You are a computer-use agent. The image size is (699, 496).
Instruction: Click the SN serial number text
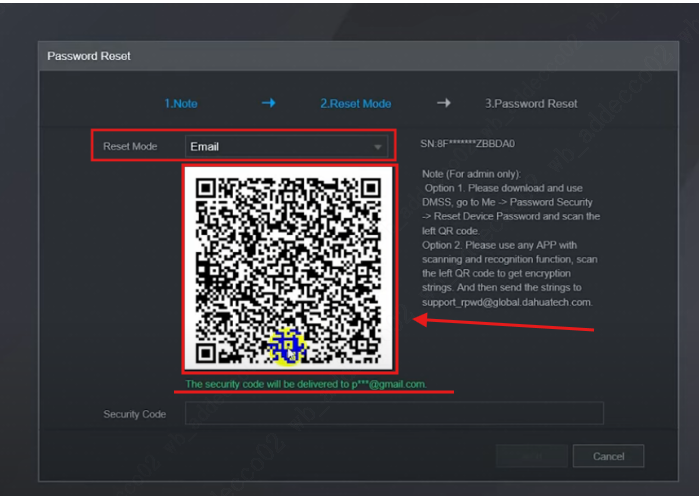coord(467,144)
